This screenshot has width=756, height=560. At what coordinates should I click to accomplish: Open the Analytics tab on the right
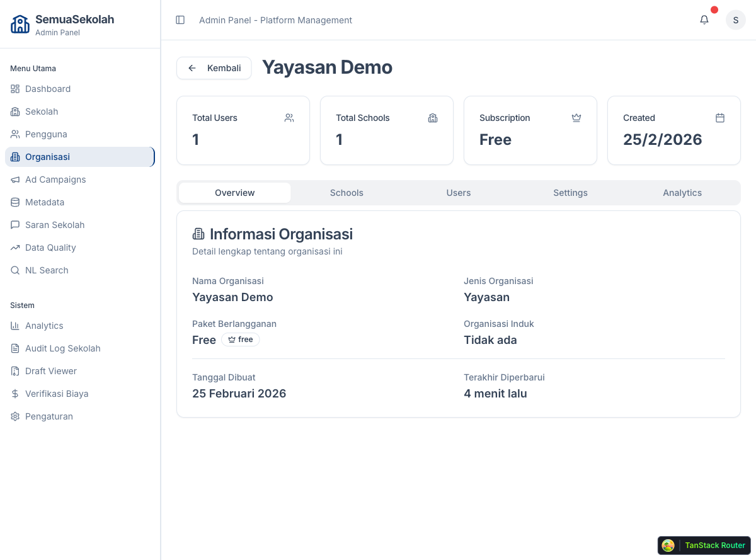click(x=682, y=193)
